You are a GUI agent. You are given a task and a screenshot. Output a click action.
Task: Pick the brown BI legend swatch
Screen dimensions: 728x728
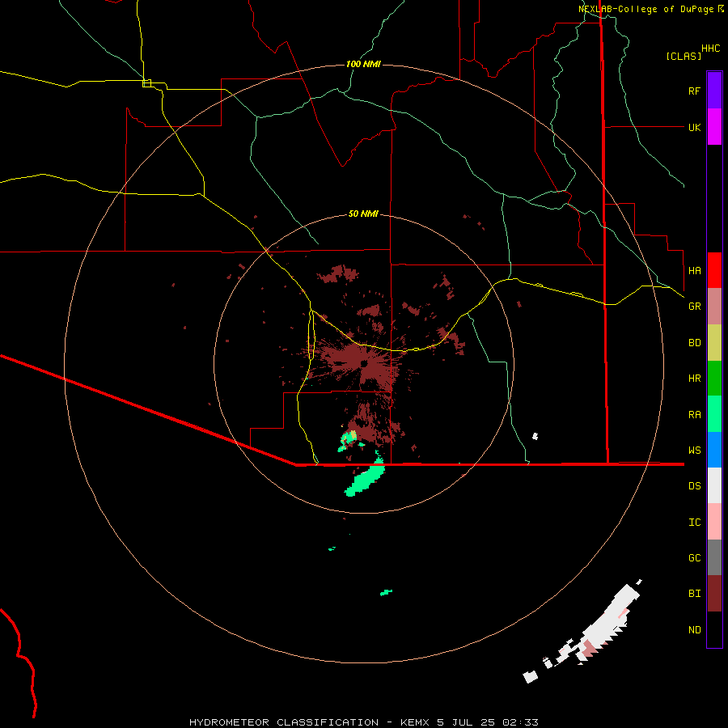[714, 594]
